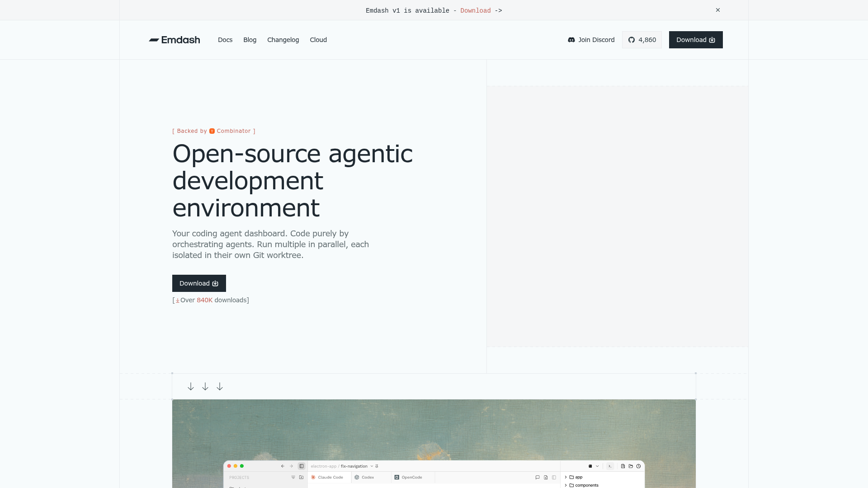Open the terminal icon in the app preview
Viewport: 868px width, 488px height.
tap(610, 466)
